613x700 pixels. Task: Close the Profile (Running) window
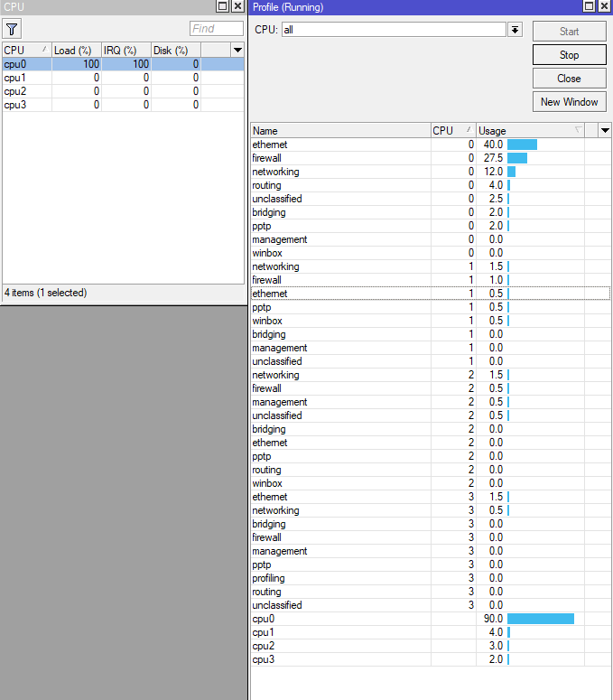tap(605, 6)
